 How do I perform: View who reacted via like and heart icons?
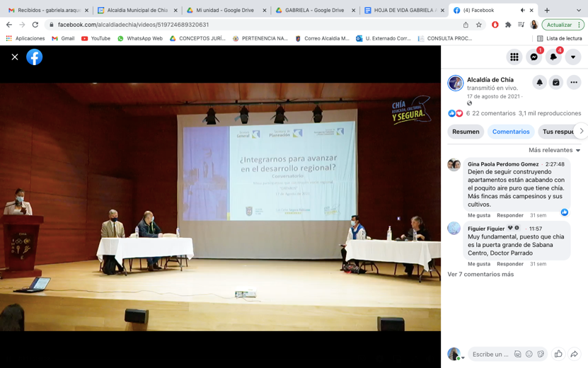tap(456, 113)
